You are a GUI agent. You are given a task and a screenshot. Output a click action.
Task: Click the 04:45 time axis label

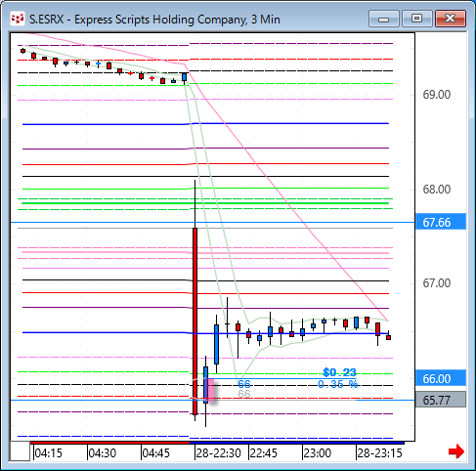click(x=156, y=453)
